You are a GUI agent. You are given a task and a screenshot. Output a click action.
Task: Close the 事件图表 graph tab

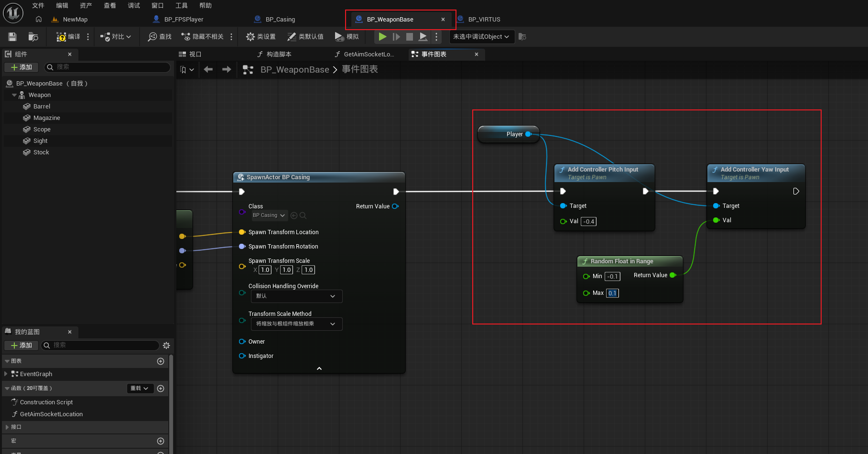pyautogui.click(x=477, y=54)
